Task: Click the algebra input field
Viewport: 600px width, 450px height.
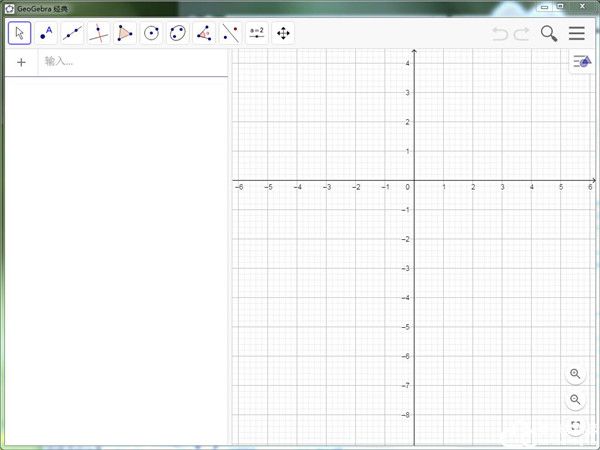Action: (130, 62)
